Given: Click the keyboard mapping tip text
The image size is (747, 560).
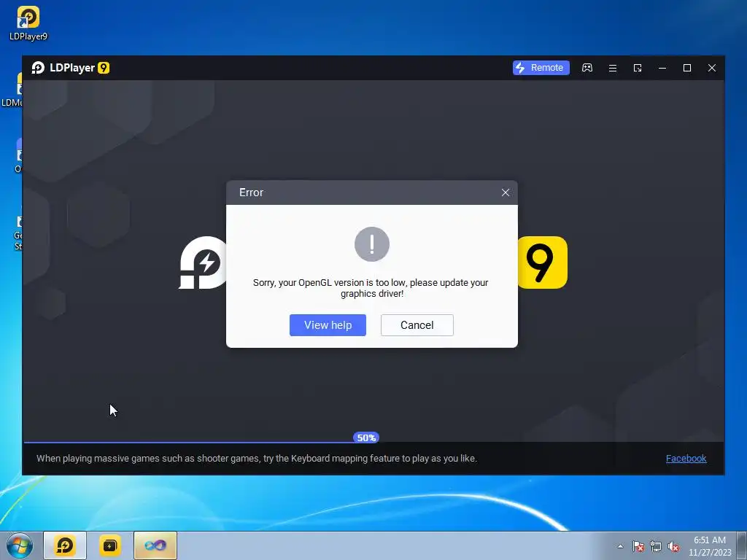Looking at the screenshot, I should pyautogui.click(x=257, y=458).
